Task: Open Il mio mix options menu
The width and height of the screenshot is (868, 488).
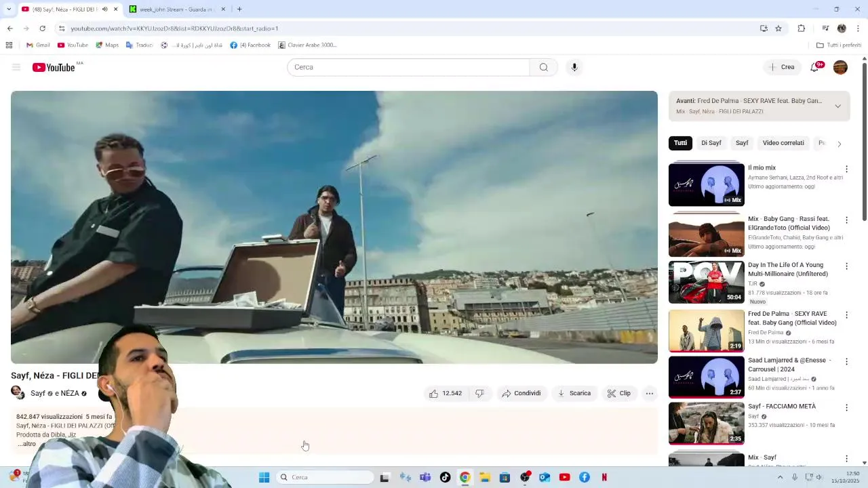Action: tap(846, 169)
